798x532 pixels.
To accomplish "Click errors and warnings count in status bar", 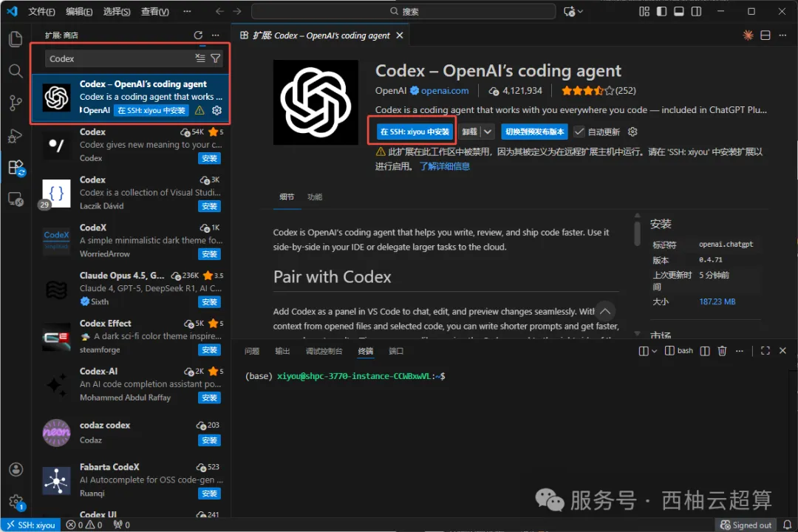I will (84, 525).
